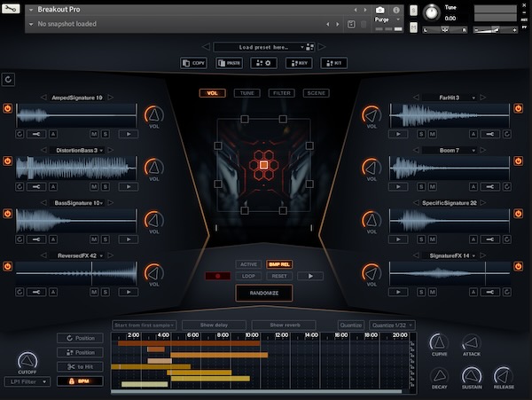Image resolution: width=532 pixels, height=400 pixels.
Task: Click the RANDOMIZE button
Action: (x=263, y=294)
